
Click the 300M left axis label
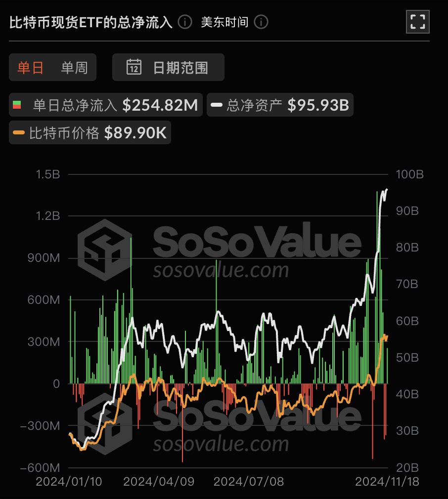click(44, 342)
